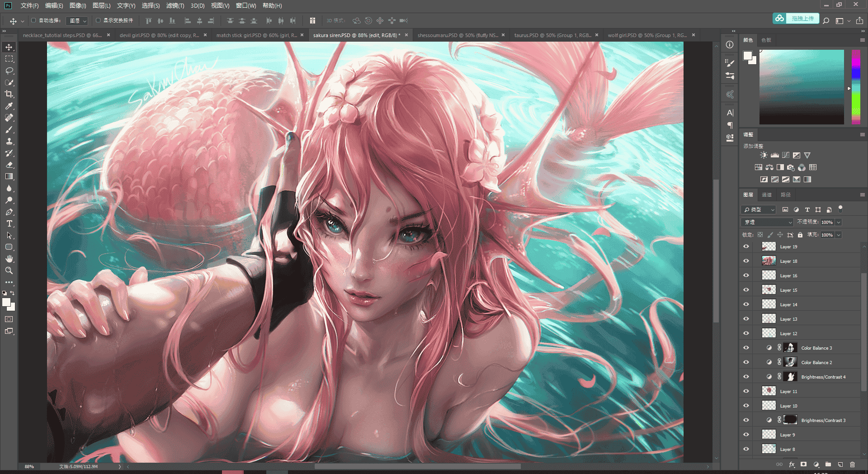Select the Eraser tool
This screenshot has height=474, width=868.
(9, 165)
